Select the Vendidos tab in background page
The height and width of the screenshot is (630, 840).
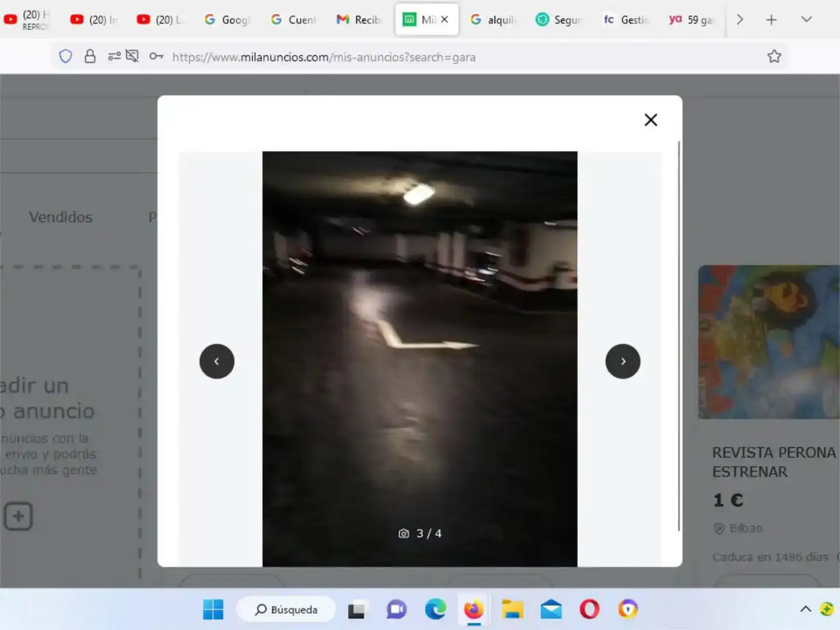tap(61, 217)
